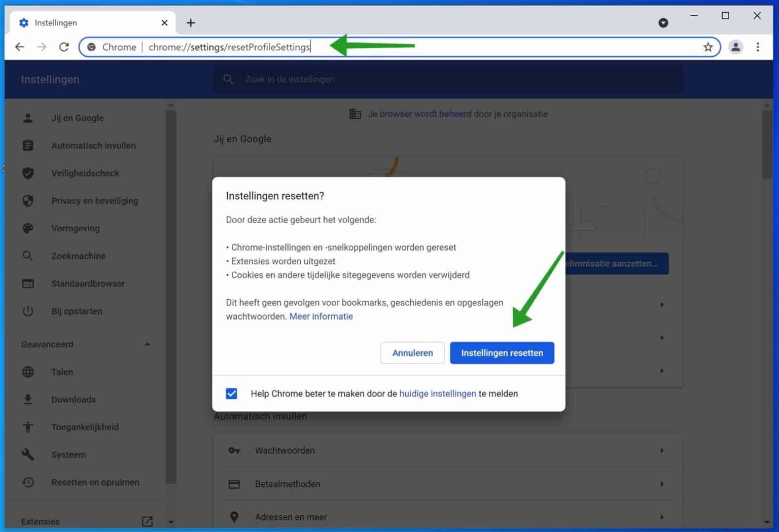Select Standaardbrowser in sidebar
This screenshot has height=532, width=779.
pos(88,283)
